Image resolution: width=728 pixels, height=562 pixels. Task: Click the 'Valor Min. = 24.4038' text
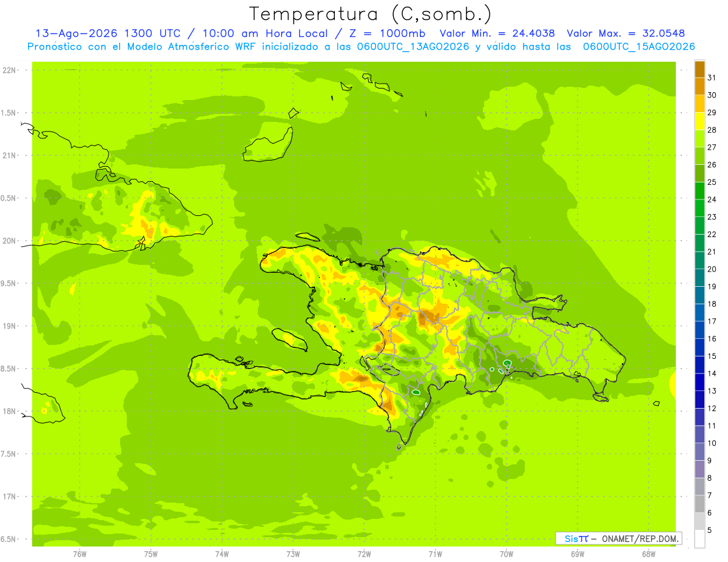tap(499, 33)
